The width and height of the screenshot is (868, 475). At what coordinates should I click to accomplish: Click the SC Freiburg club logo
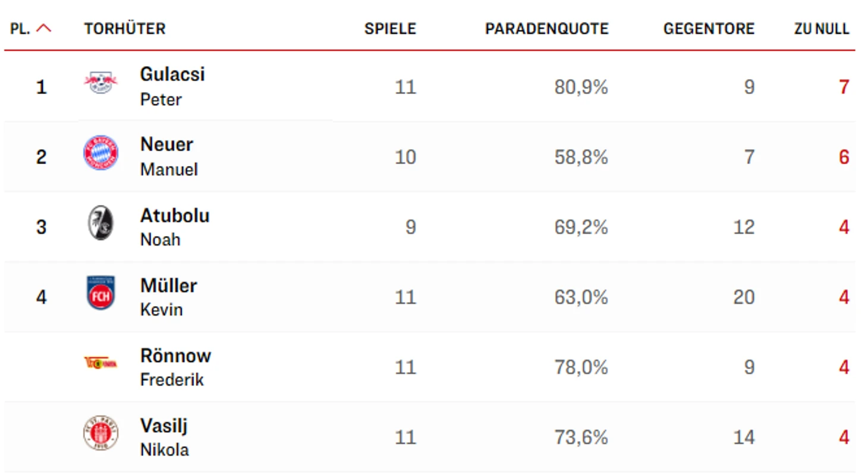[x=100, y=223]
